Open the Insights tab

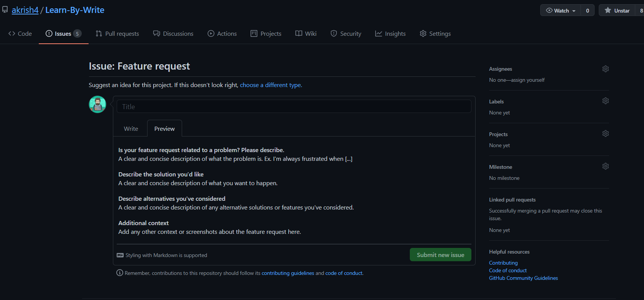click(x=390, y=33)
